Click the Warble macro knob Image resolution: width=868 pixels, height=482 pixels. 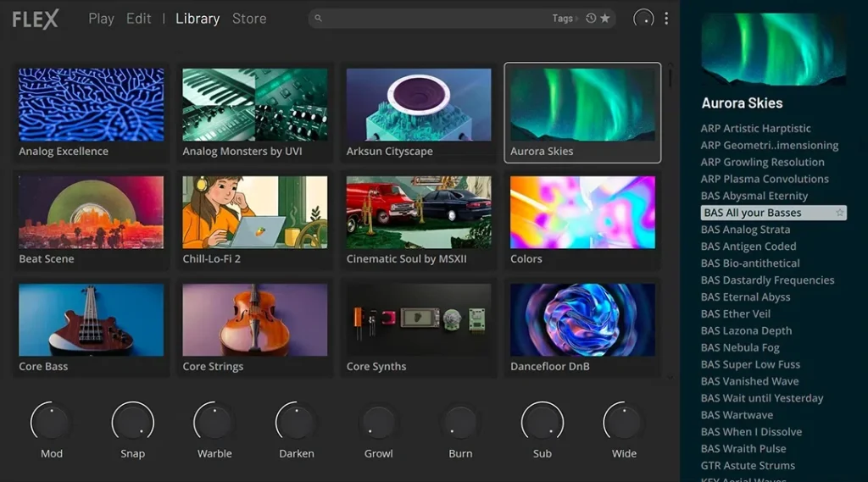pyautogui.click(x=214, y=422)
